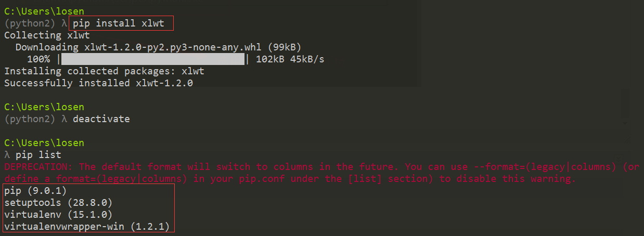Select the "Collecting xlwt" output line
The image size is (644, 236).
[x=47, y=35]
